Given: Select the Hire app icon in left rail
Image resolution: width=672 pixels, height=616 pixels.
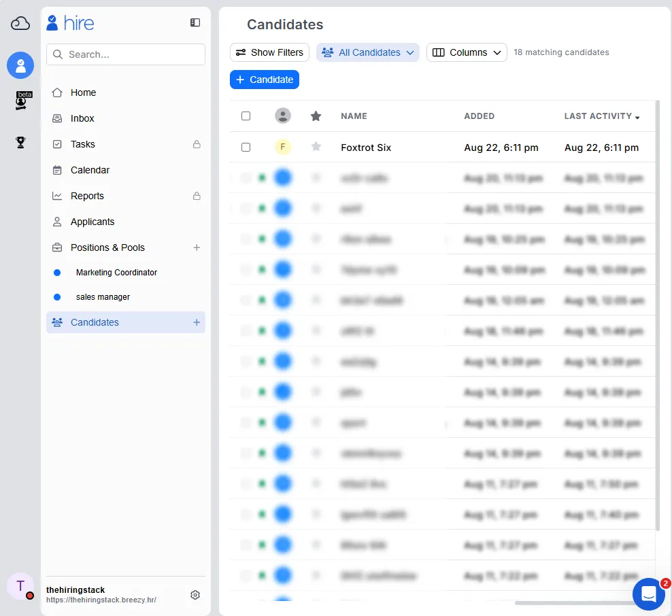Looking at the screenshot, I should tap(20, 65).
